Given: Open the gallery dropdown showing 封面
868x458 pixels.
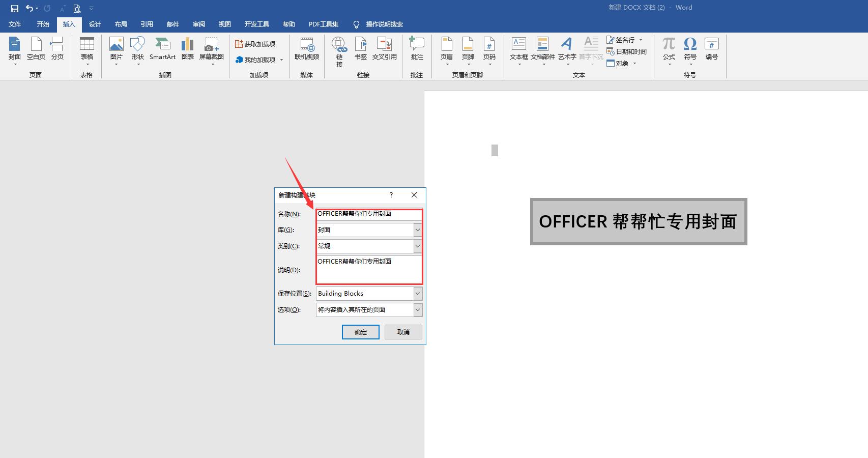Looking at the screenshot, I should (x=417, y=230).
